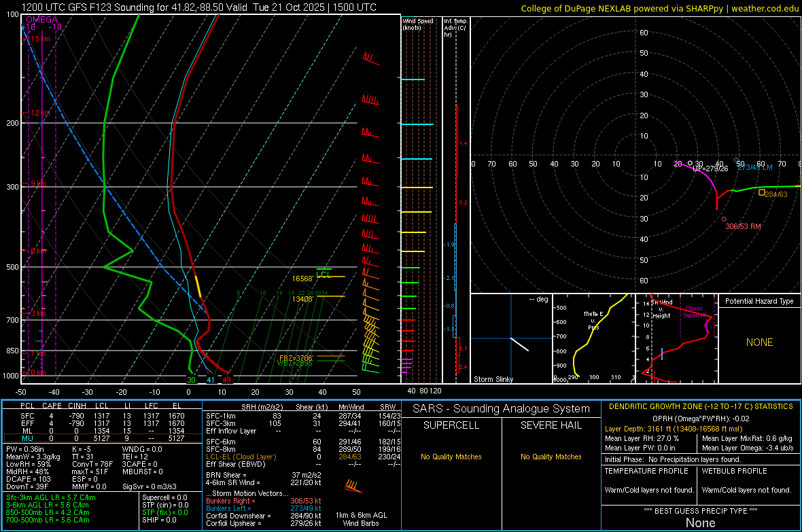
Task: Click the 'None' best guess precip type
Action: [700, 522]
